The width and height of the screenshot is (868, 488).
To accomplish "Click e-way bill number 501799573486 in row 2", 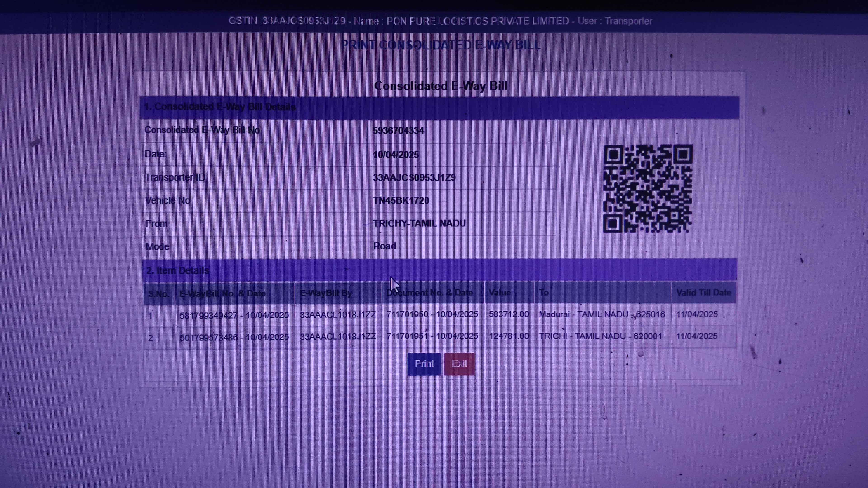I will (x=209, y=337).
